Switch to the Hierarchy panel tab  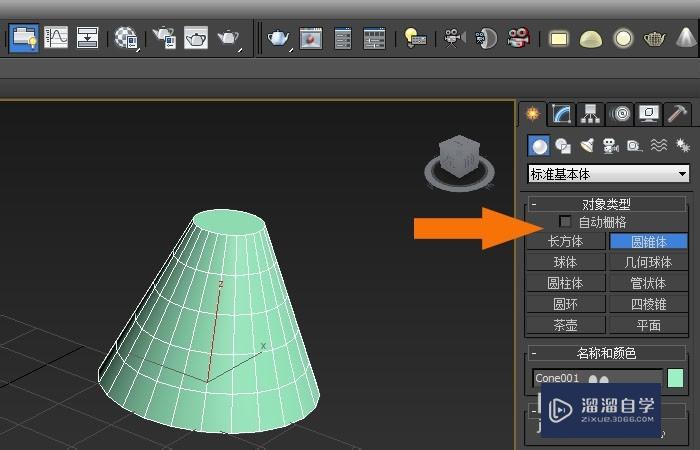pyautogui.click(x=590, y=114)
